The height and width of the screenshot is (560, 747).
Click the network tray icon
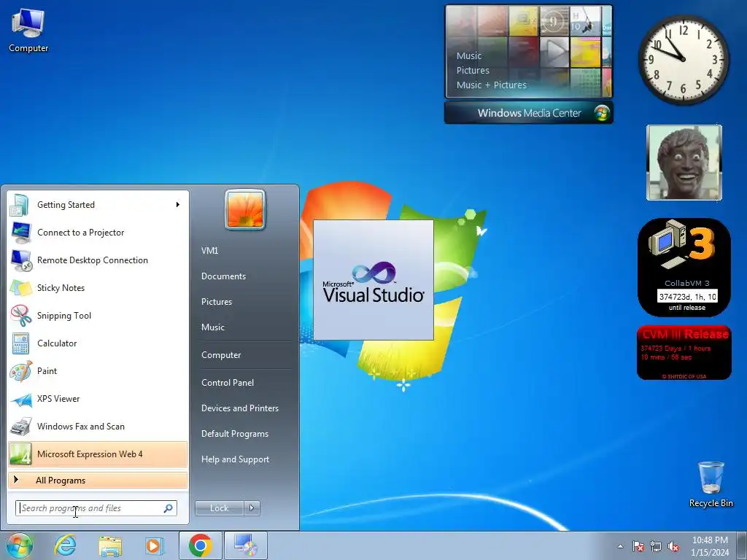click(x=656, y=546)
